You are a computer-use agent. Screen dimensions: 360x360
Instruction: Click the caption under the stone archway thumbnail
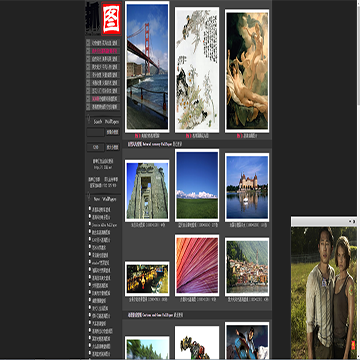point(148,225)
